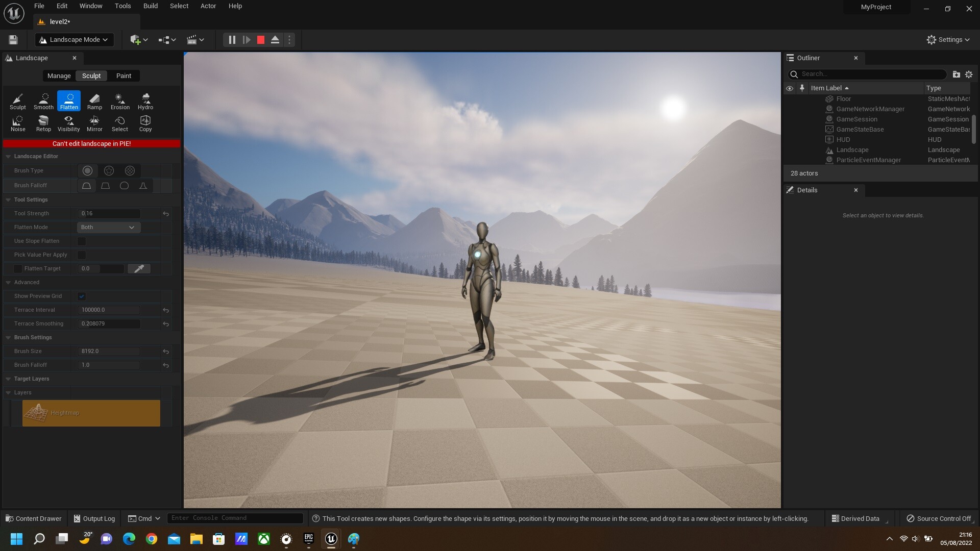980x551 pixels.
Task: Select the Copy tool
Action: pyautogui.click(x=145, y=123)
